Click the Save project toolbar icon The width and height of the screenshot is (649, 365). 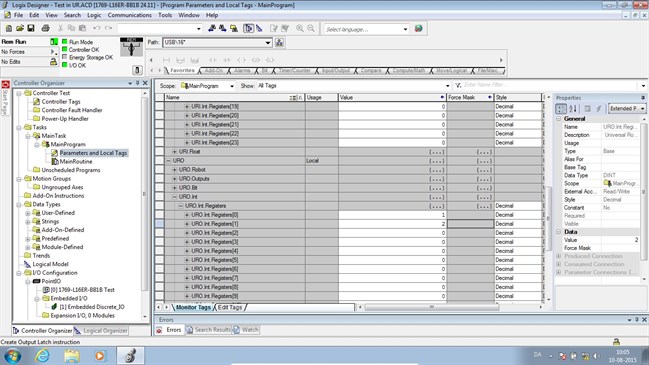click(x=31, y=28)
